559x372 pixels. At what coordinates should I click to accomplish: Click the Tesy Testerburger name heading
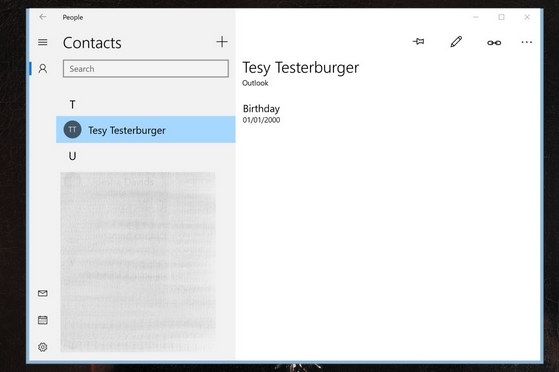pos(301,68)
